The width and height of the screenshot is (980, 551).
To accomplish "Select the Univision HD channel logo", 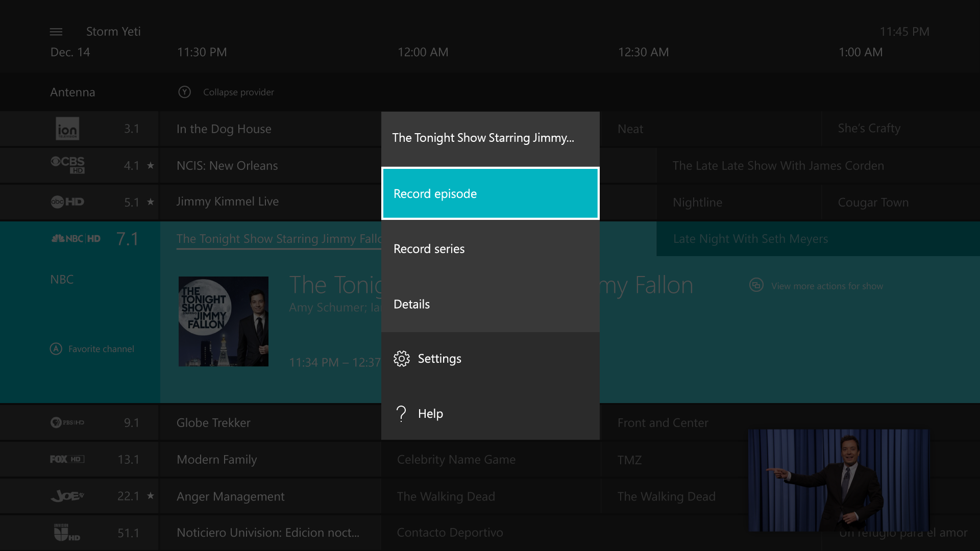I will (67, 533).
